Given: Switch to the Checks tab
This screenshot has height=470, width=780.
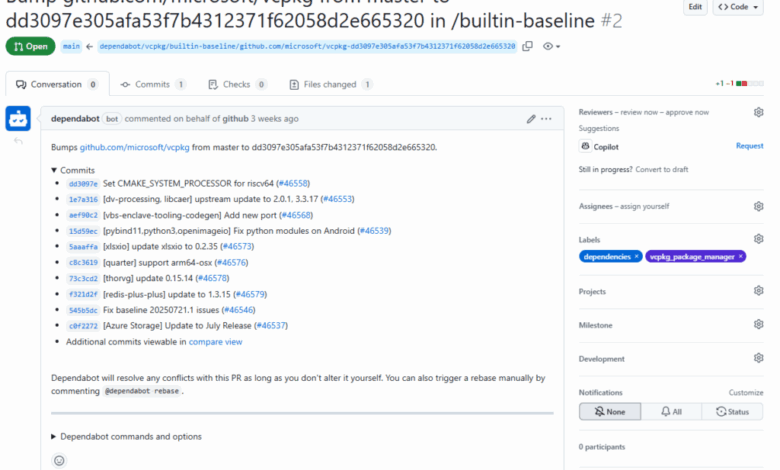Looking at the screenshot, I should point(237,85).
